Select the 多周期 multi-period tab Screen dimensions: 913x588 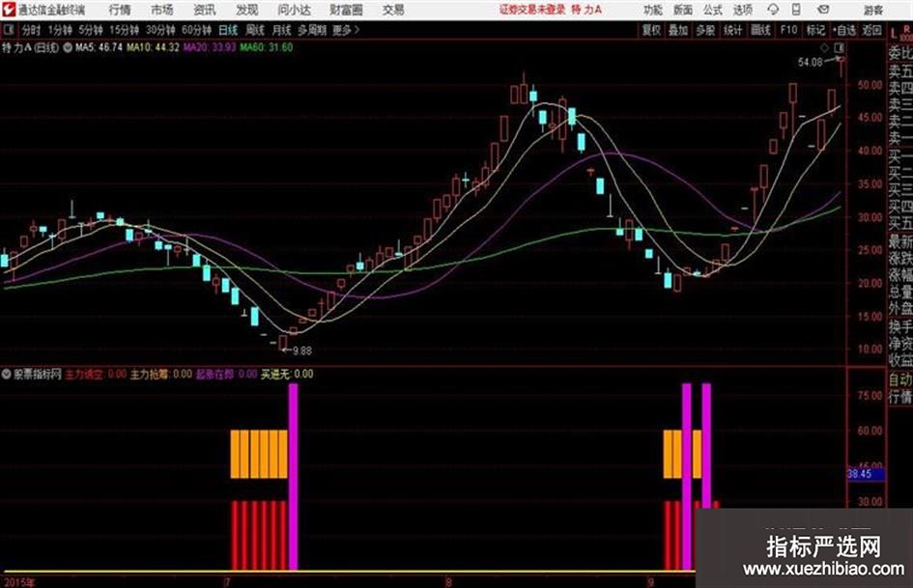pos(312,30)
